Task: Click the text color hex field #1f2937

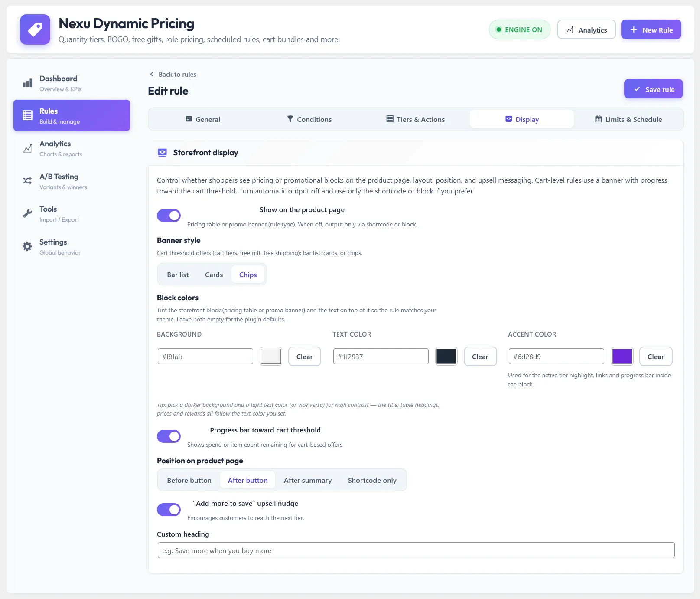Action: point(381,357)
